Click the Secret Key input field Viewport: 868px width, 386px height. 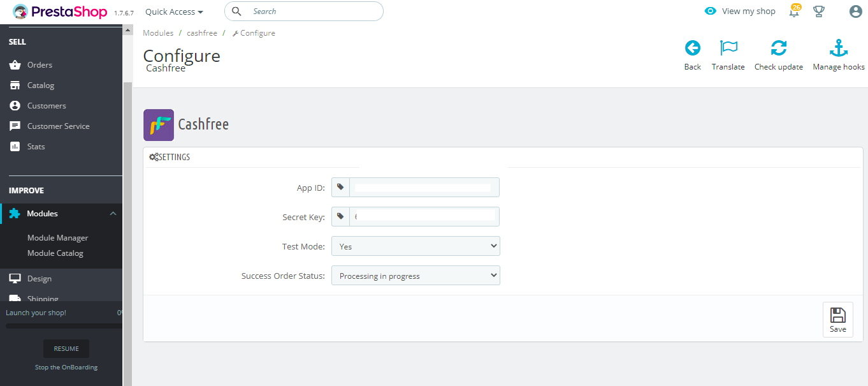pyautogui.click(x=424, y=217)
